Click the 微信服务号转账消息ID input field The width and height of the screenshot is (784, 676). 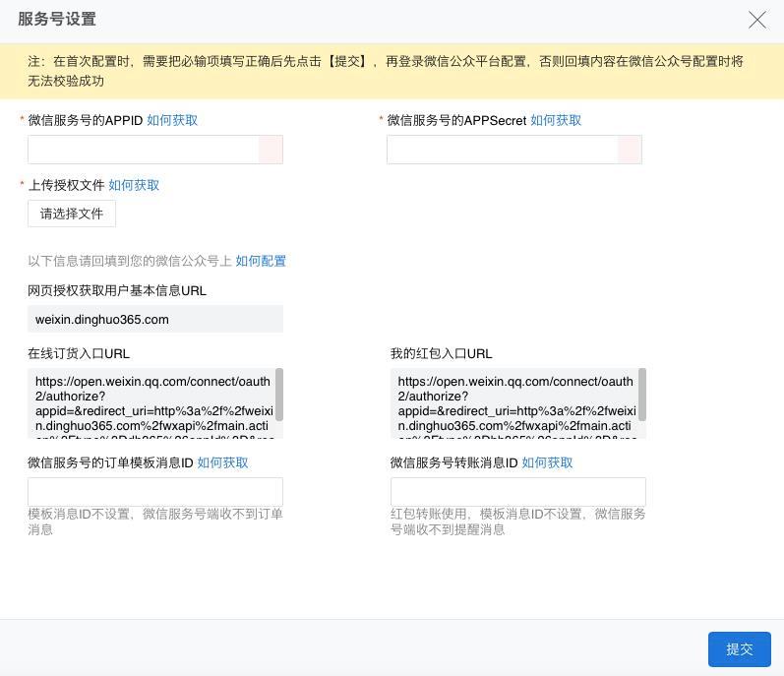pyautogui.click(x=517, y=492)
